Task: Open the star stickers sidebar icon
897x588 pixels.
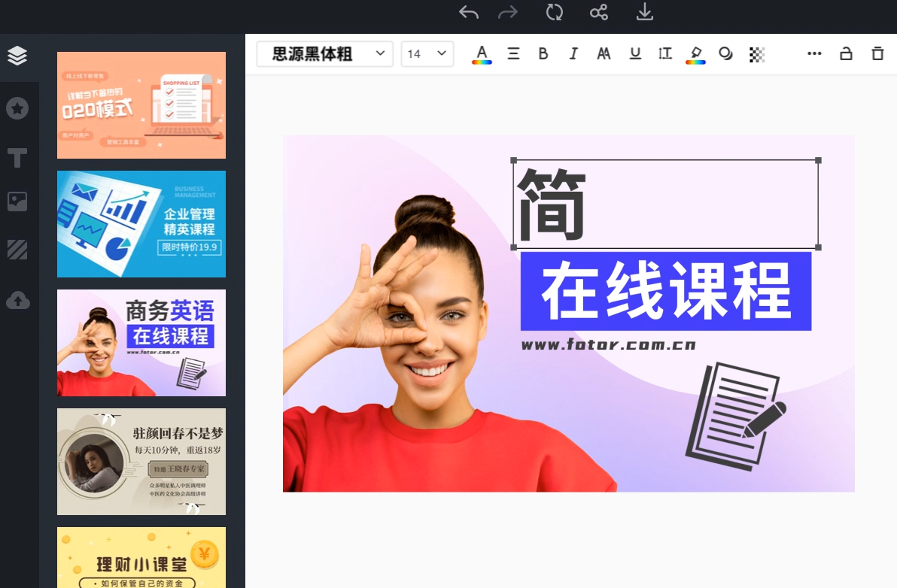Action: [x=17, y=108]
